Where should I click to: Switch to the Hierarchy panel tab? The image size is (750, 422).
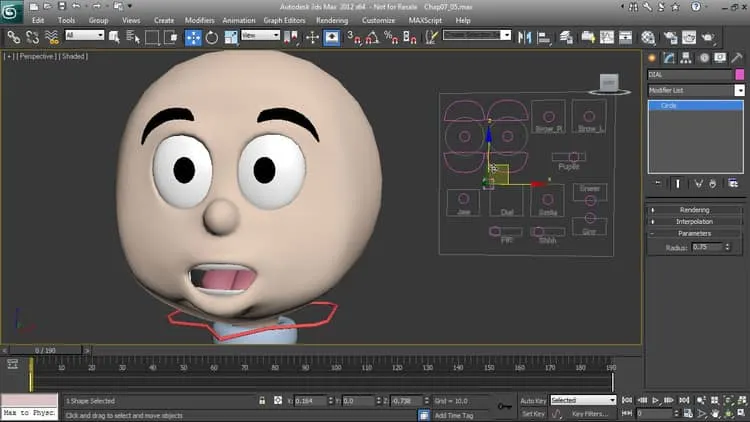click(686, 58)
